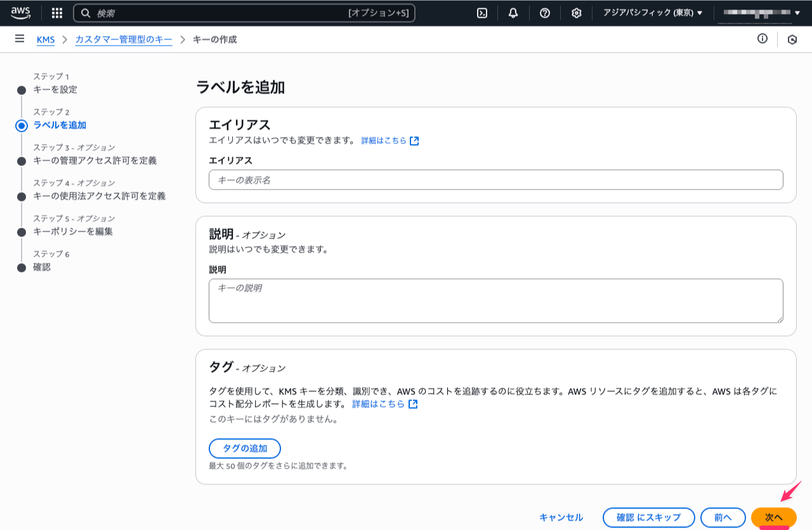This screenshot has width=812, height=530.
Task: Click キャンセル button
Action: click(561, 517)
